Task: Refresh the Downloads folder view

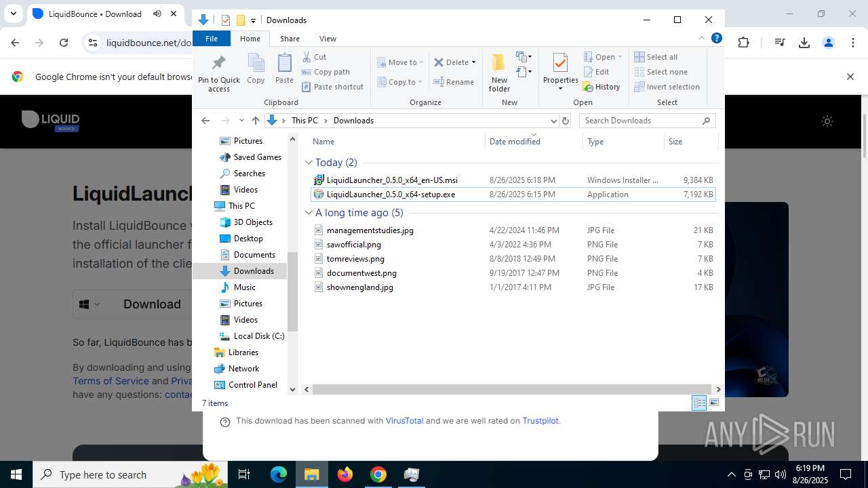Action: click(x=566, y=121)
